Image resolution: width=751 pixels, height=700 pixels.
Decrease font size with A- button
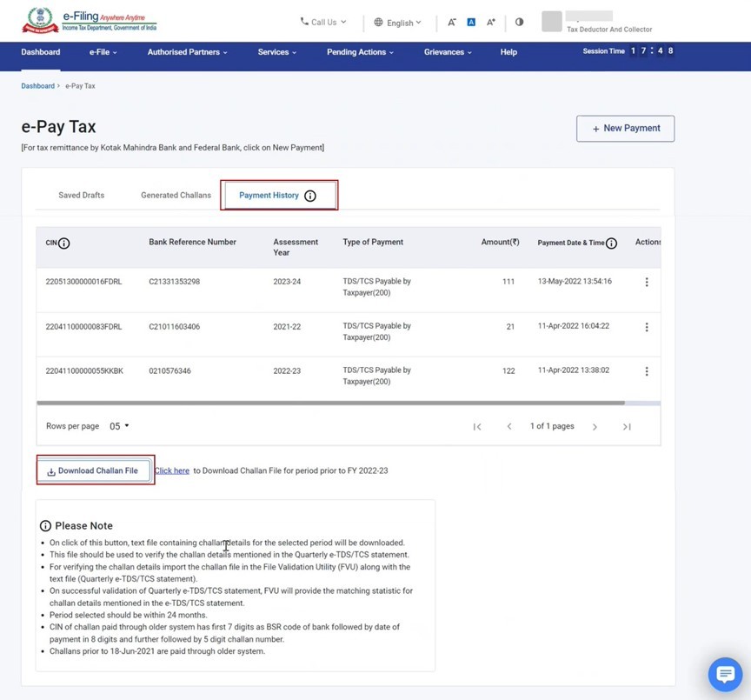452,23
